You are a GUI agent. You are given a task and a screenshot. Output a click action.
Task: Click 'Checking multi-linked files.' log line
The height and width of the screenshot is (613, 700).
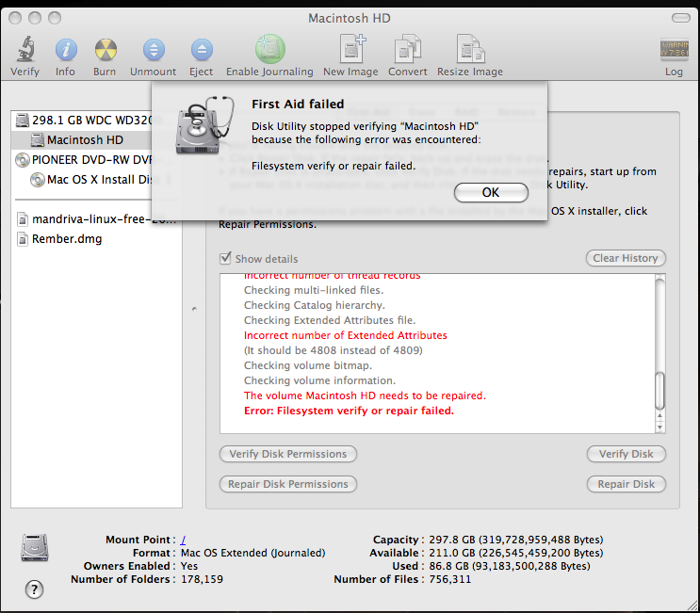click(314, 290)
